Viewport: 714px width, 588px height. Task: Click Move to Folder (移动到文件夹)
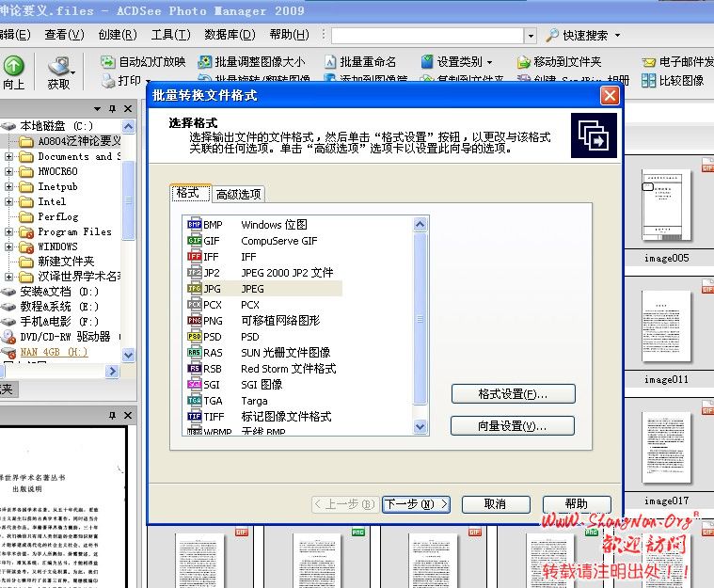coord(559,61)
